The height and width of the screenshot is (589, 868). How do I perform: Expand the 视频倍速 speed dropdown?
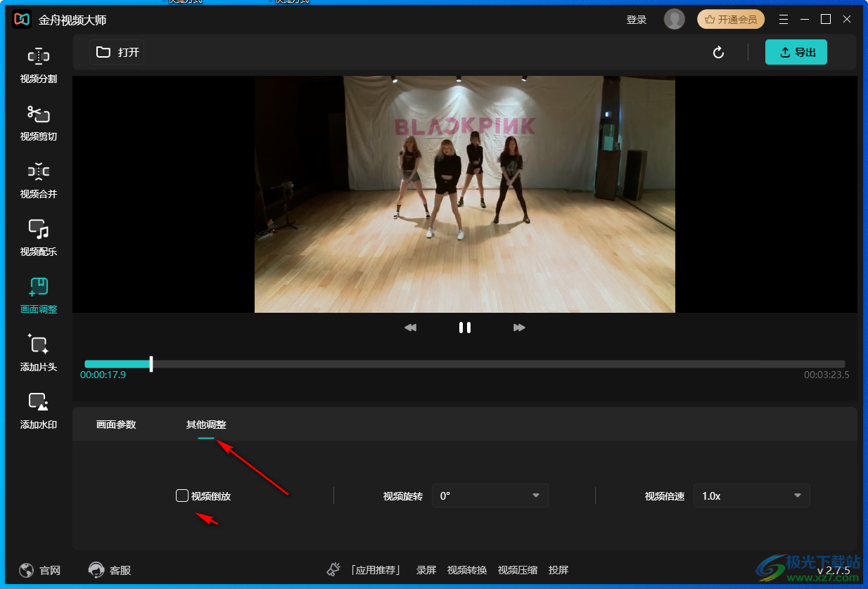tap(751, 496)
